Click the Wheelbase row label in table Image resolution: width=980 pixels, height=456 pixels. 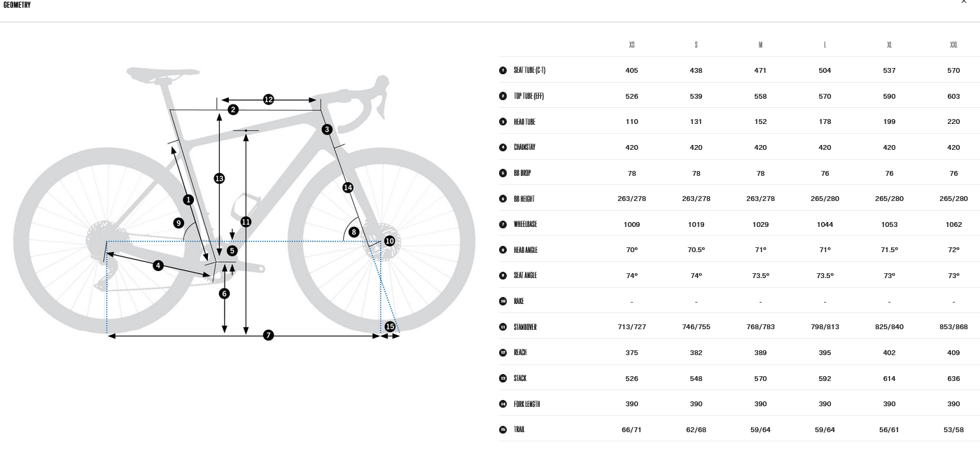(x=525, y=224)
